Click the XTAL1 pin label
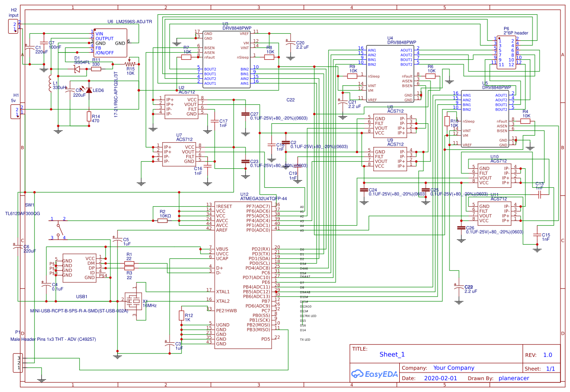The width and height of the screenshot is (570, 392). coord(223,291)
